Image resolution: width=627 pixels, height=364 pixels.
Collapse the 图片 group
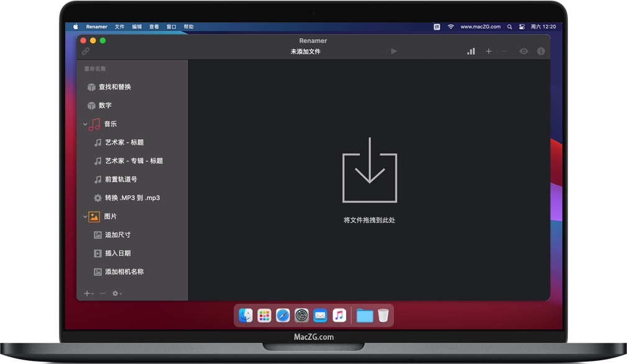coord(85,217)
